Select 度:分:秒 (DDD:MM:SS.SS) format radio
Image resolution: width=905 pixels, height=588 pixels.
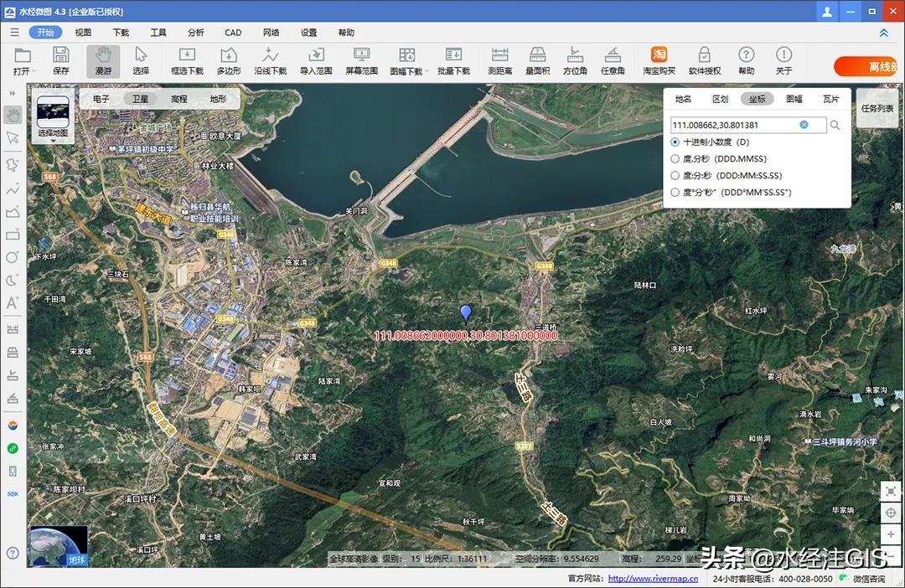point(675,175)
